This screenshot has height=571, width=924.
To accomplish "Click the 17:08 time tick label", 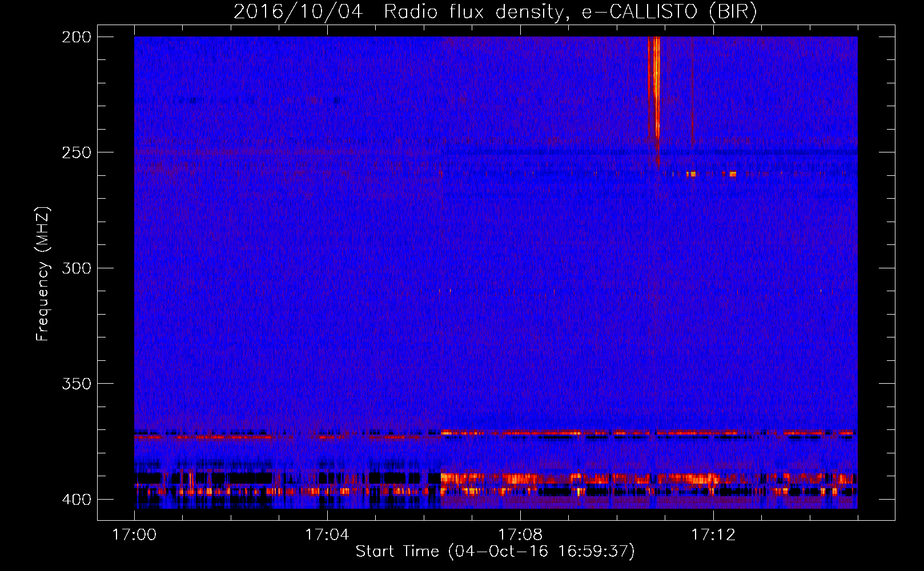I will (520, 534).
